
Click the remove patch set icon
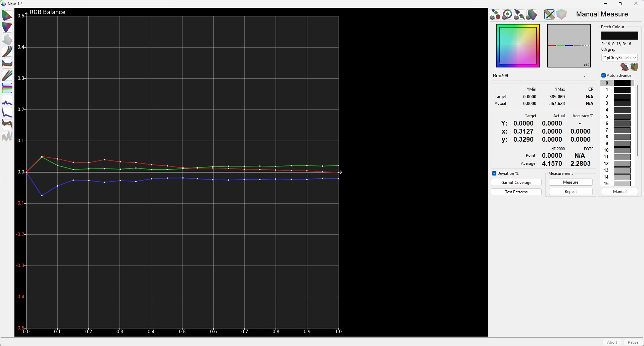[624, 67]
